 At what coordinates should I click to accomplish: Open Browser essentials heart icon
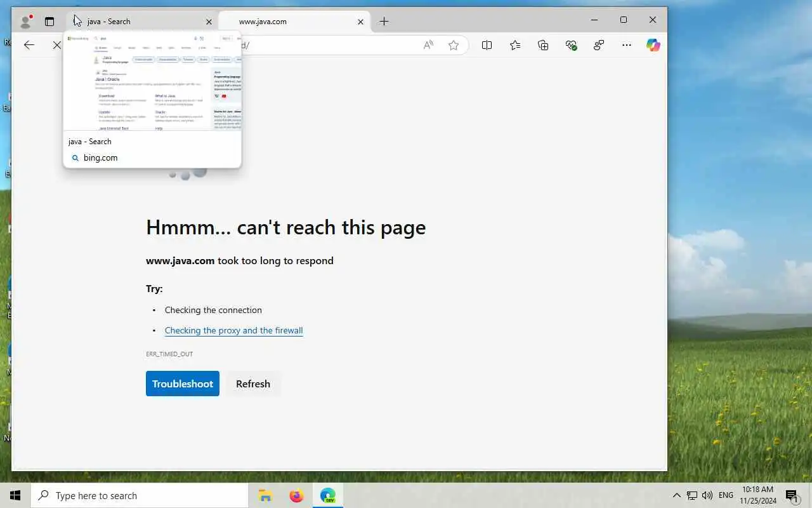[571, 45]
